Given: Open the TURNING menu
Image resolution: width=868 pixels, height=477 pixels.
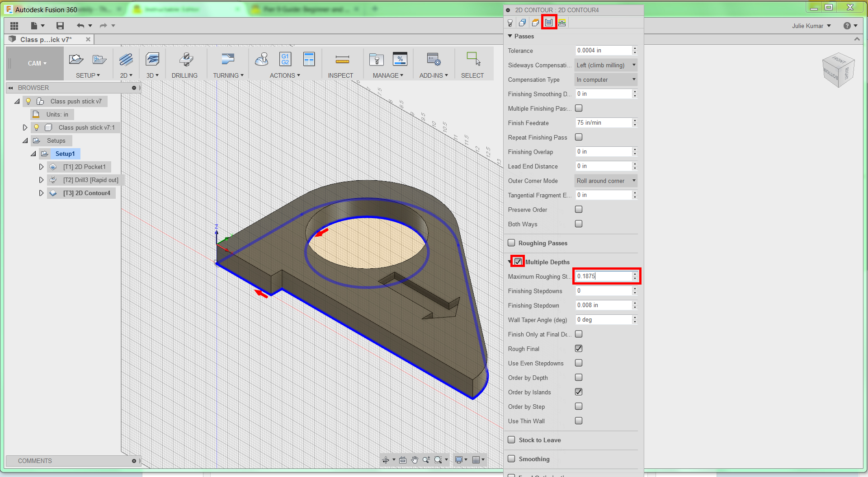Looking at the screenshot, I should click(228, 75).
